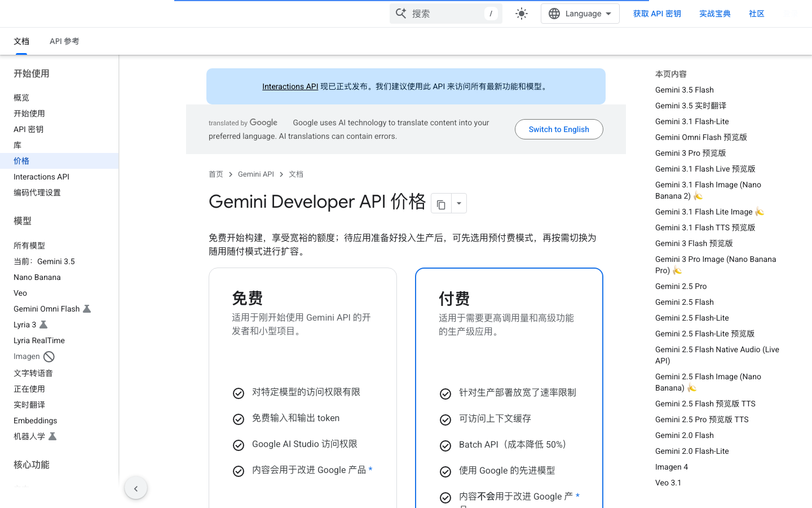Toggle the light/dark theme sun icon
The height and width of the screenshot is (508, 812).
coord(522,14)
